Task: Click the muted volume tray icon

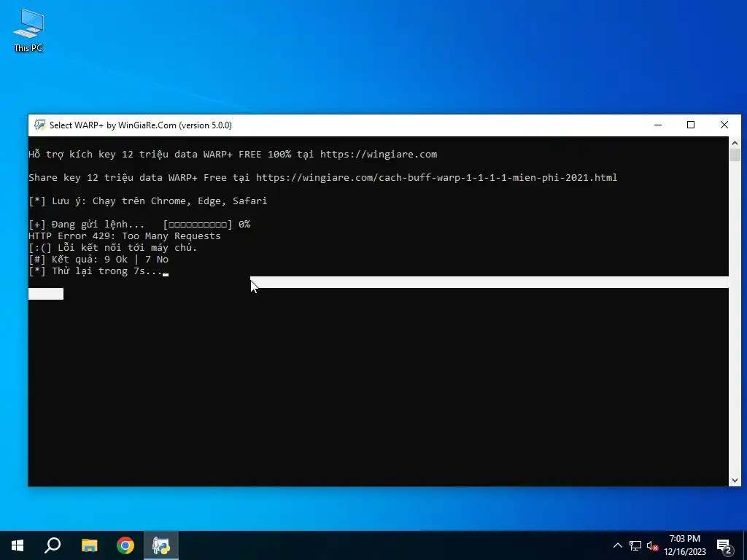Action: [653, 545]
